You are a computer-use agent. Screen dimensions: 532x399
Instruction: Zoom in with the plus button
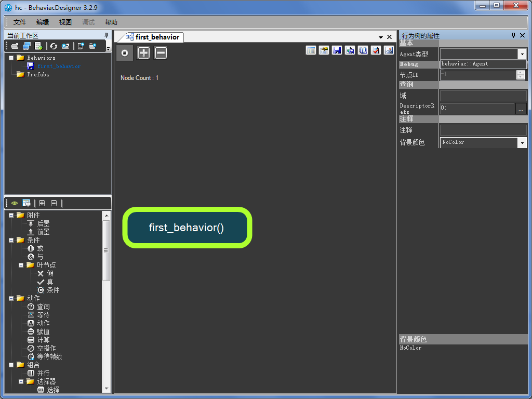[143, 53]
